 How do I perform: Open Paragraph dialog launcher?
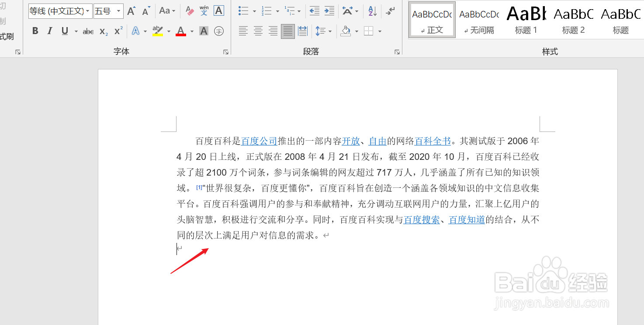point(397,52)
